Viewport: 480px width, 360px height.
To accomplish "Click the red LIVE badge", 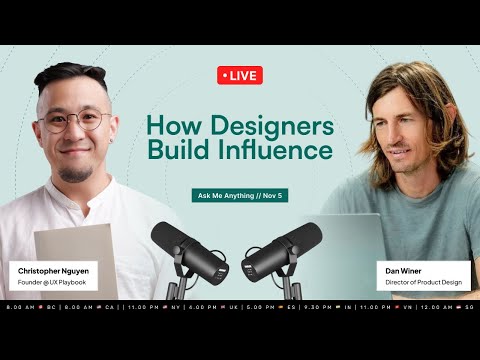I will click(240, 75).
